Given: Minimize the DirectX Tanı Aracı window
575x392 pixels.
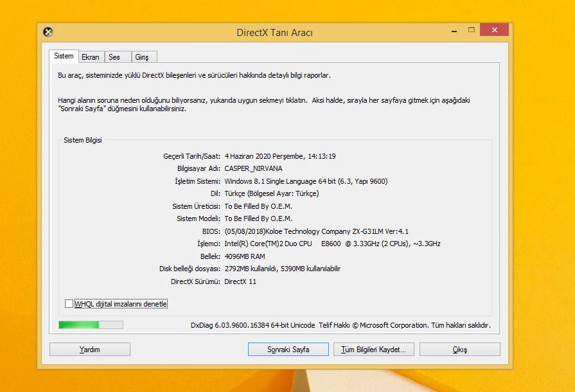Looking at the screenshot, I should [454, 30].
